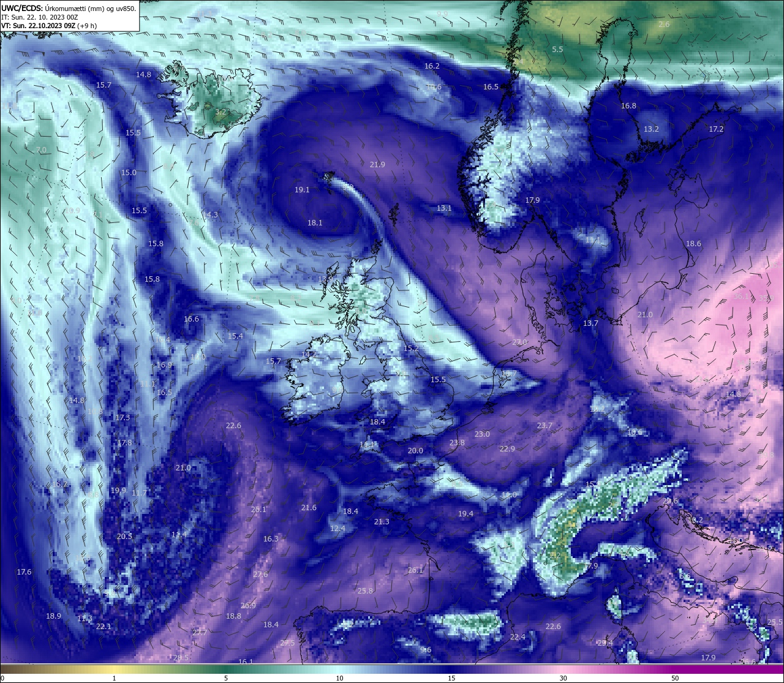Select the 16.6 value west of Ireland
The width and height of the screenshot is (784, 683).
click(191, 319)
